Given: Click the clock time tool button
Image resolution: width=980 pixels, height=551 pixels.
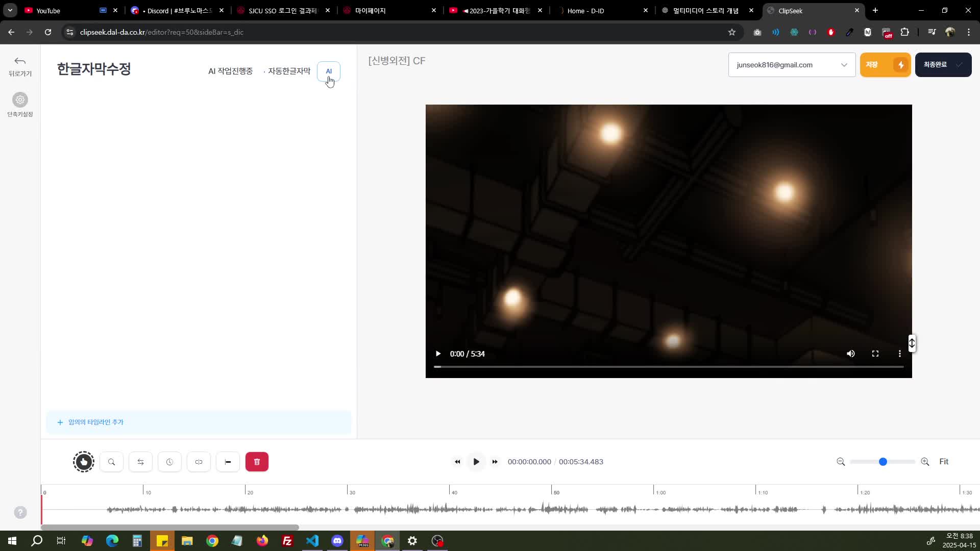Looking at the screenshot, I should (x=169, y=462).
